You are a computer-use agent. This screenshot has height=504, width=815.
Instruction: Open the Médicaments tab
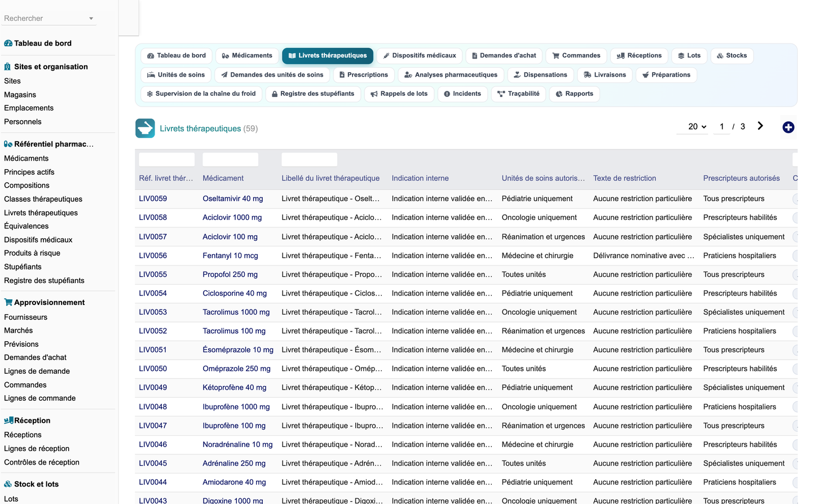coord(247,56)
